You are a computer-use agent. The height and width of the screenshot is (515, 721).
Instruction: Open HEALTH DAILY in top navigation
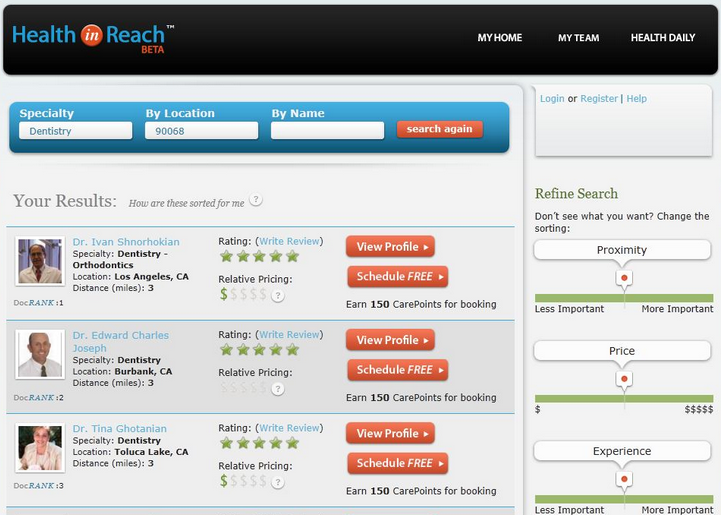[x=663, y=38]
